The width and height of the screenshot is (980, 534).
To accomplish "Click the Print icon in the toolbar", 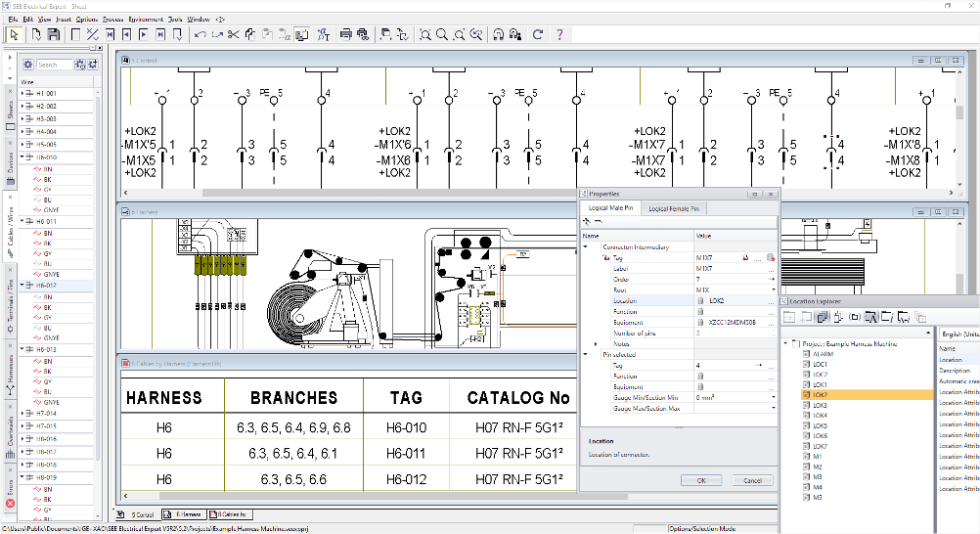I will tap(345, 34).
